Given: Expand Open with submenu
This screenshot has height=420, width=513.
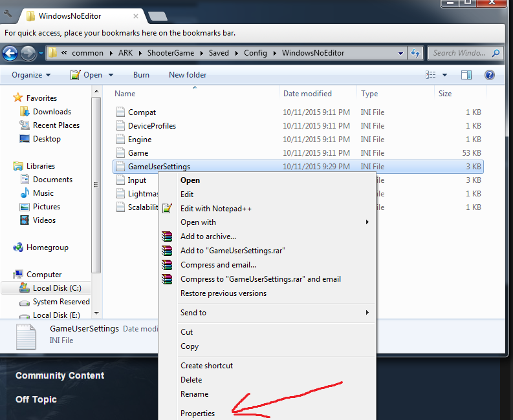Looking at the screenshot, I should (x=267, y=222).
